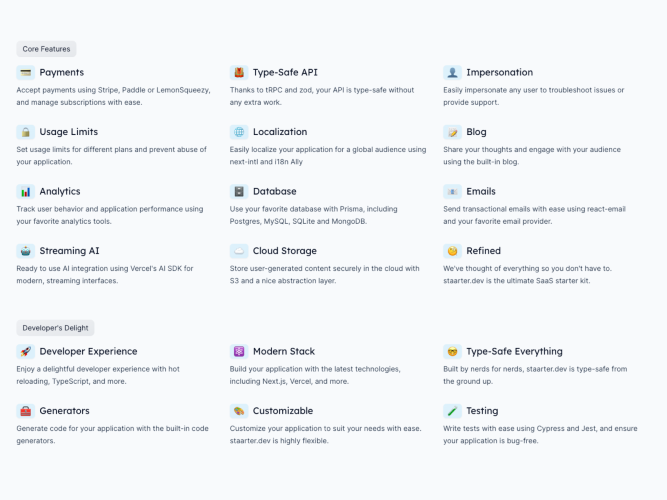667x500 pixels.
Task: Click the Localization globe icon
Action: (x=239, y=132)
